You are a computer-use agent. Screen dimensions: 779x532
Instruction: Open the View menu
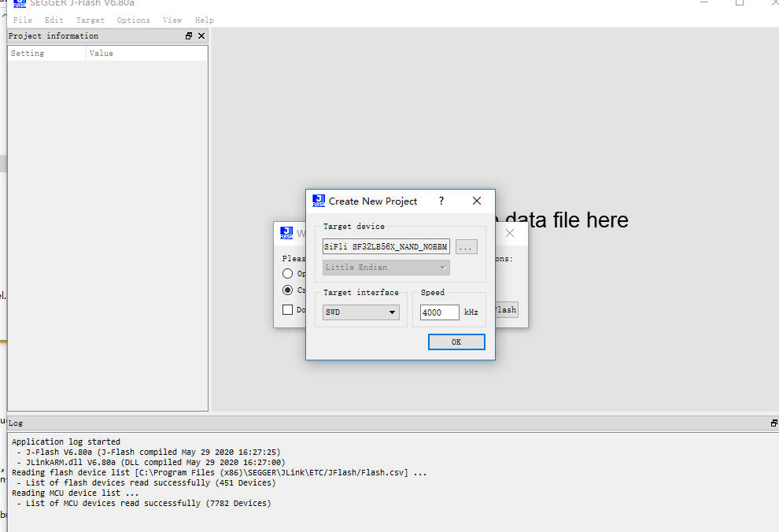[172, 20]
